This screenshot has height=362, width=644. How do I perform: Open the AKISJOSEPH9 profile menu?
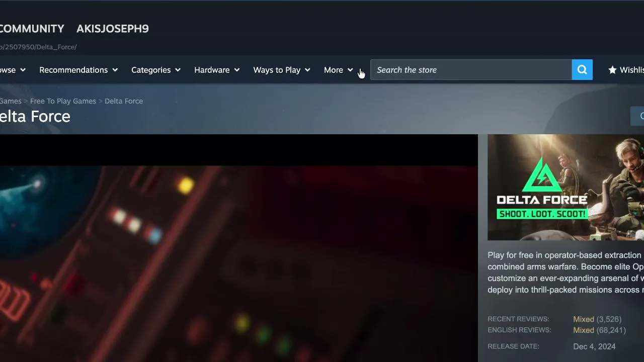pos(113,29)
